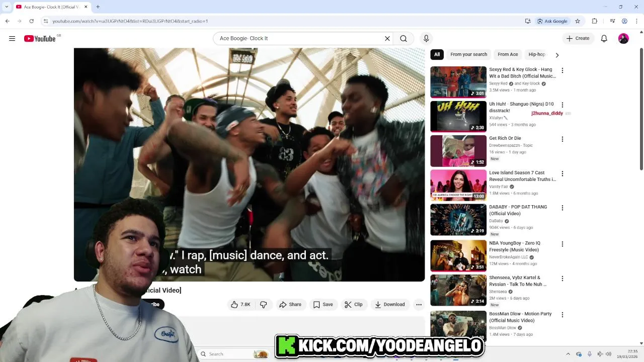644x362 pixels.
Task: Open options for Get Rich Or Die
Action: tap(562, 139)
